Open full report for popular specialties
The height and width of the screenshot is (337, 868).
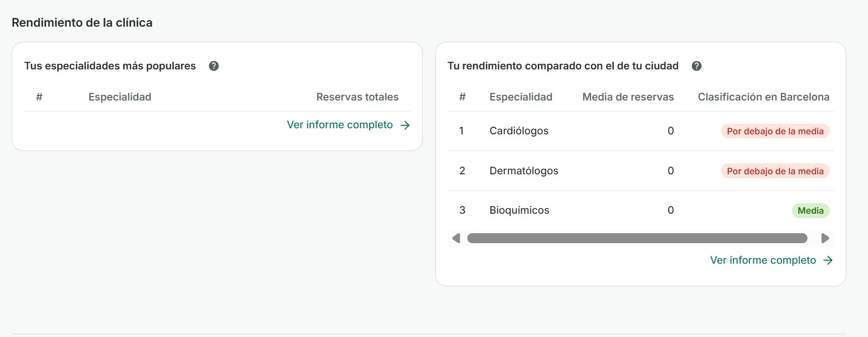pyautogui.click(x=340, y=125)
